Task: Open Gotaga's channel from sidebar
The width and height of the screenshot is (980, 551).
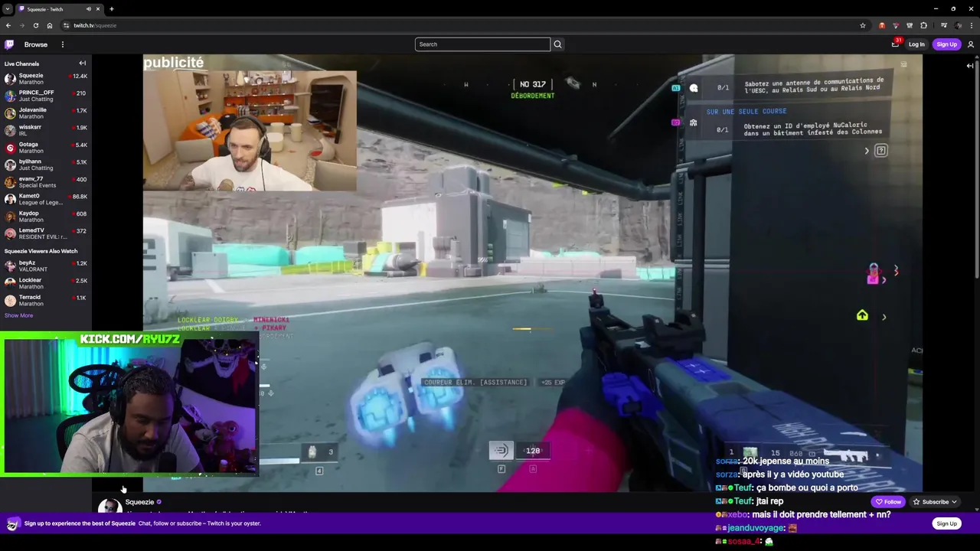Action: tap(46, 148)
